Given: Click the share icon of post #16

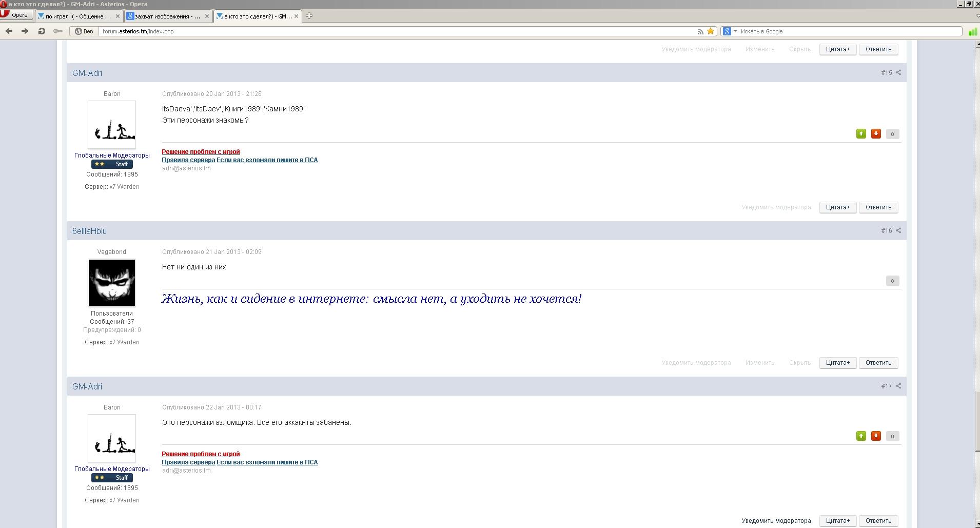Looking at the screenshot, I should pyautogui.click(x=898, y=231).
